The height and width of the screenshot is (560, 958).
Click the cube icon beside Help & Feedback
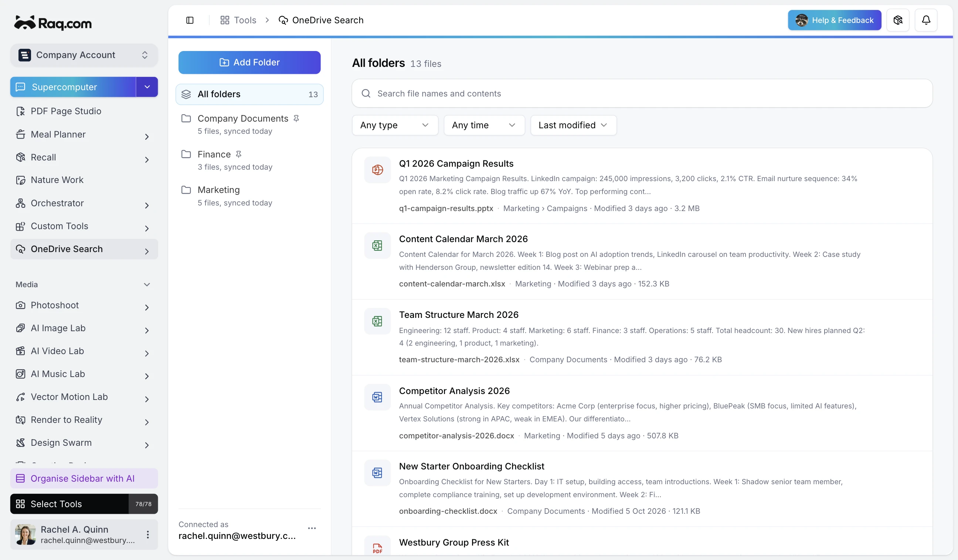coord(897,20)
